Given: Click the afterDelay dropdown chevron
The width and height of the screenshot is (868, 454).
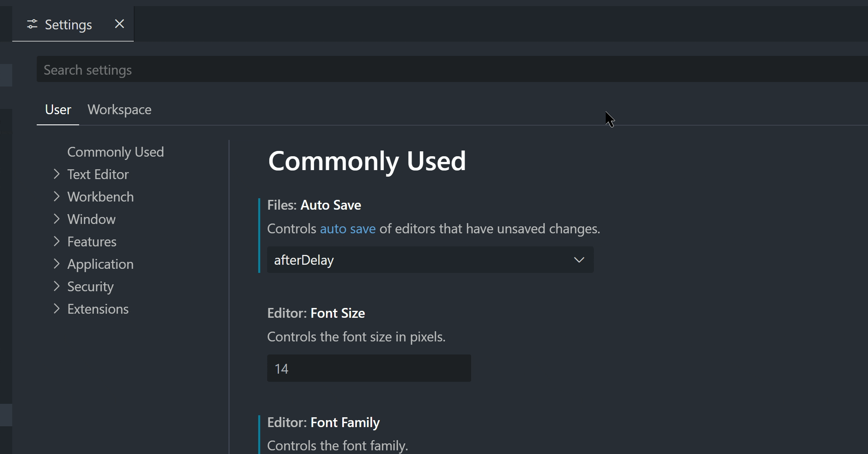Looking at the screenshot, I should pos(579,260).
